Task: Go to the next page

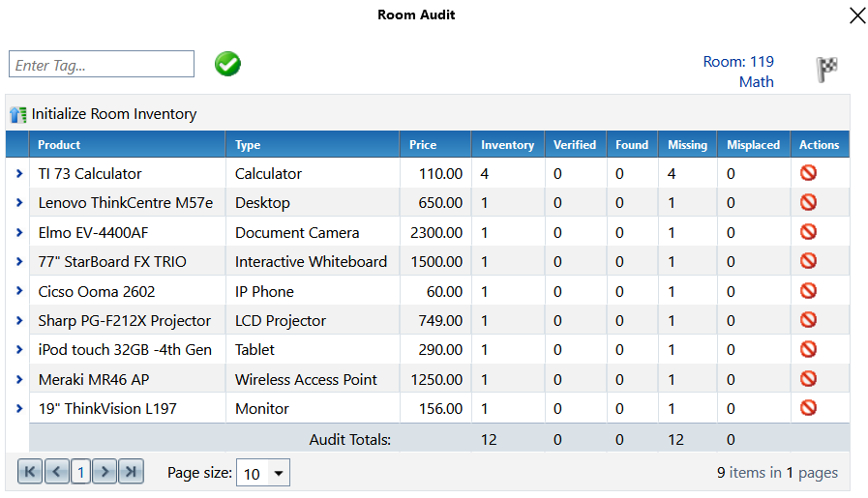Action: click(x=105, y=472)
